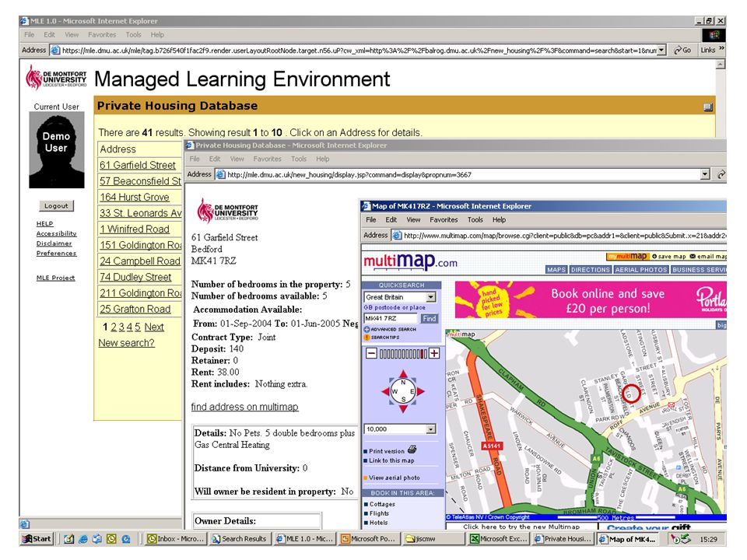Open the 74 Dudley Street address link
This screenshot has height=560, width=747.
[x=135, y=277]
